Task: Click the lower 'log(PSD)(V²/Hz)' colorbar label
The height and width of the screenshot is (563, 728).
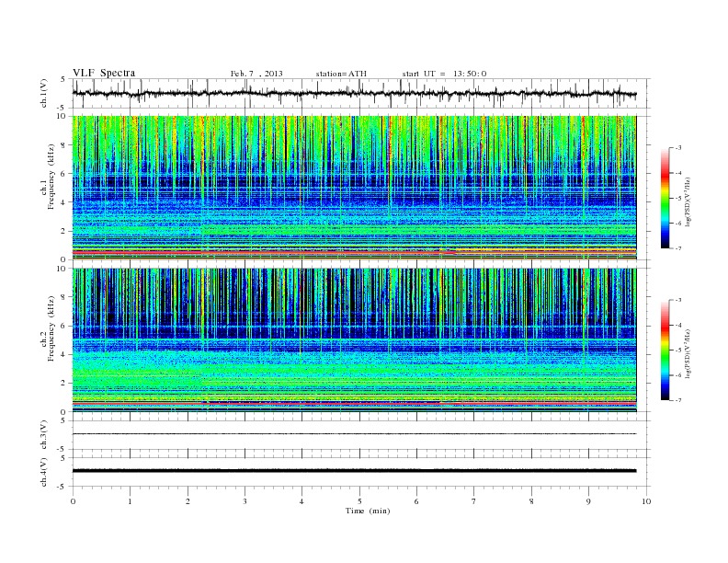Action: pyautogui.click(x=688, y=353)
